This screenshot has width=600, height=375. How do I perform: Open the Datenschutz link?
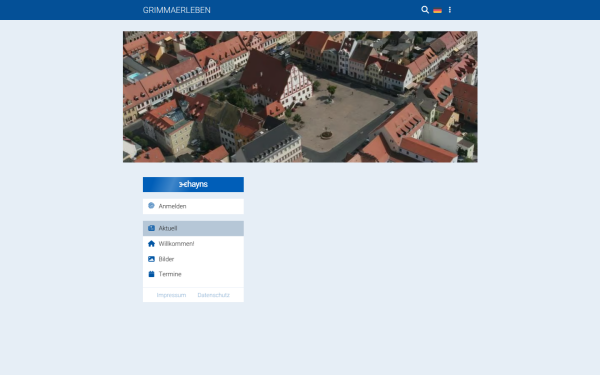214,295
